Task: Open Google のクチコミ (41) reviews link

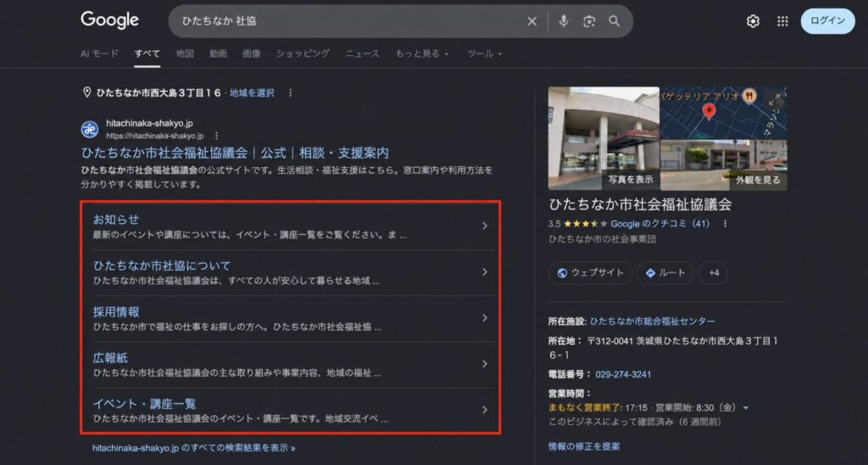Action: tap(659, 224)
